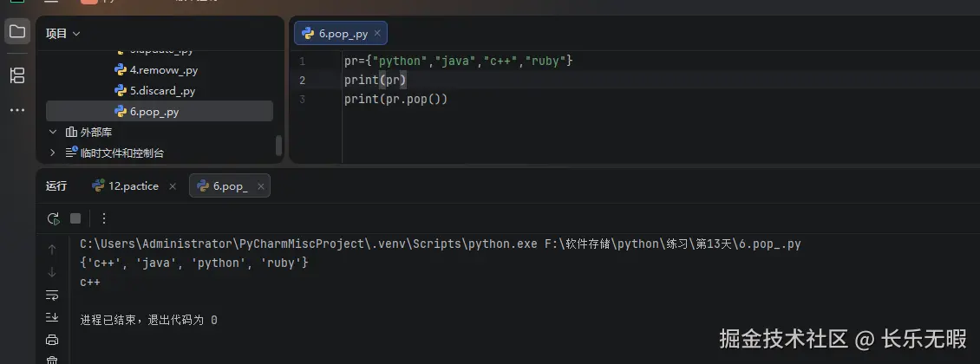Click the python.exe command path line
The height and width of the screenshot is (364, 980).
[441, 244]
